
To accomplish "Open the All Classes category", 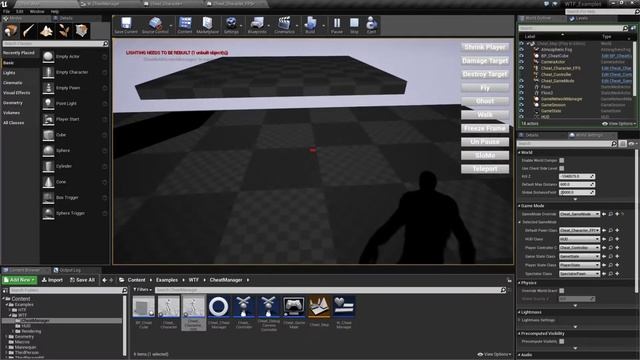I will point(20,123).
